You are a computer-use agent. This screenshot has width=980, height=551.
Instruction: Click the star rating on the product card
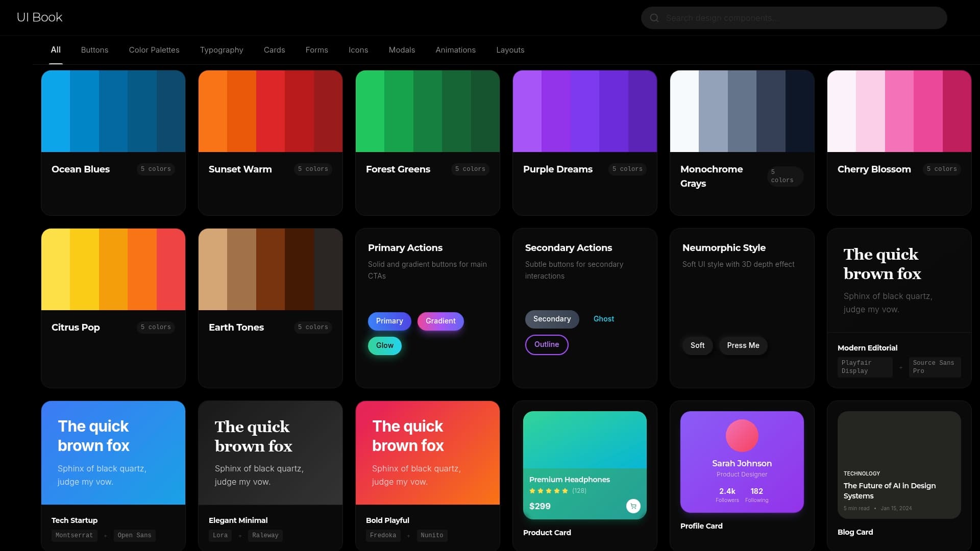548,490
